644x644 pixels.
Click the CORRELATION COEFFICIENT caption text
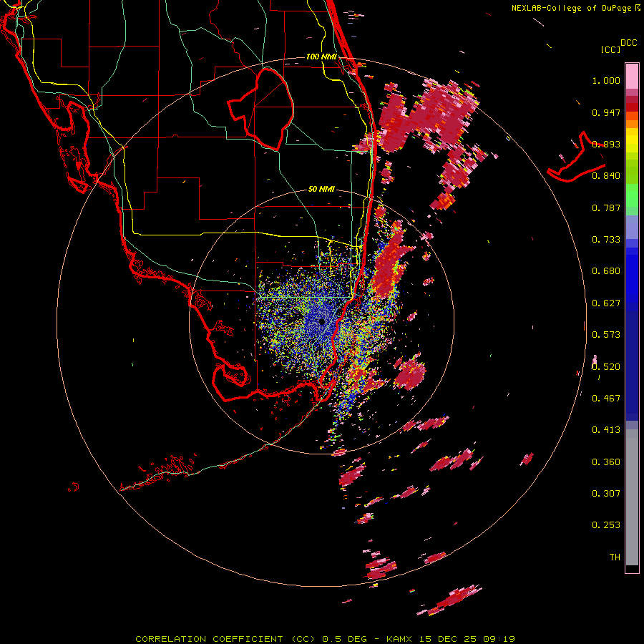(209, 639)
